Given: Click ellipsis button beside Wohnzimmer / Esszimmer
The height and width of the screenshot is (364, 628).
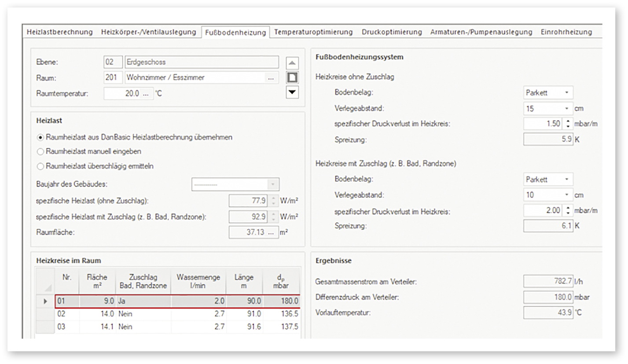Looking at the screenshot, I should coord(271,78).
